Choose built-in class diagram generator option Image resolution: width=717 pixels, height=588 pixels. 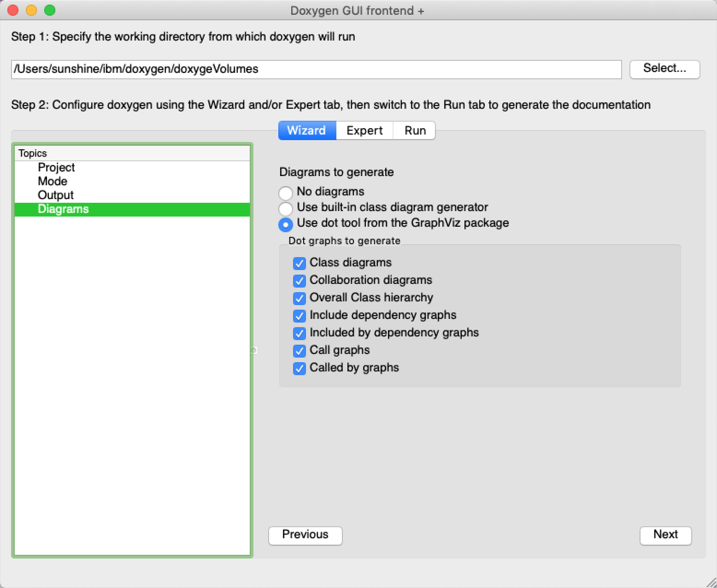pyautogui.click(x=286, y=209)
